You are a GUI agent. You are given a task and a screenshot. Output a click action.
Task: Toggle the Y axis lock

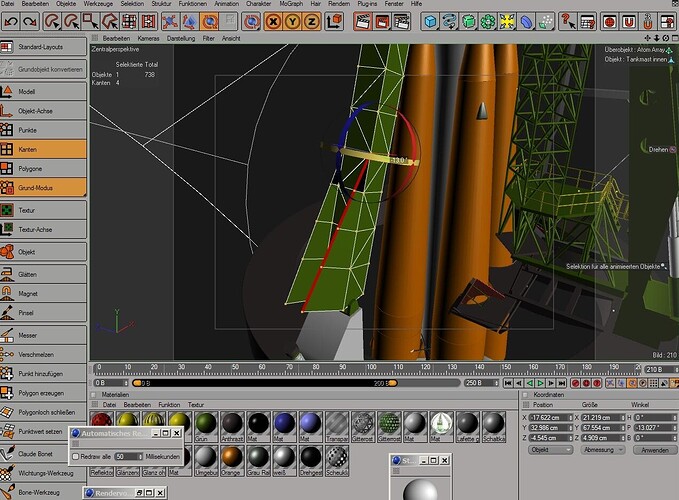[292, 21]
